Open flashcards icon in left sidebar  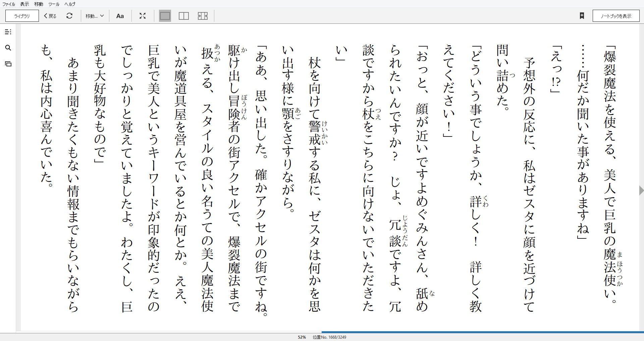[x=8, y=64]
